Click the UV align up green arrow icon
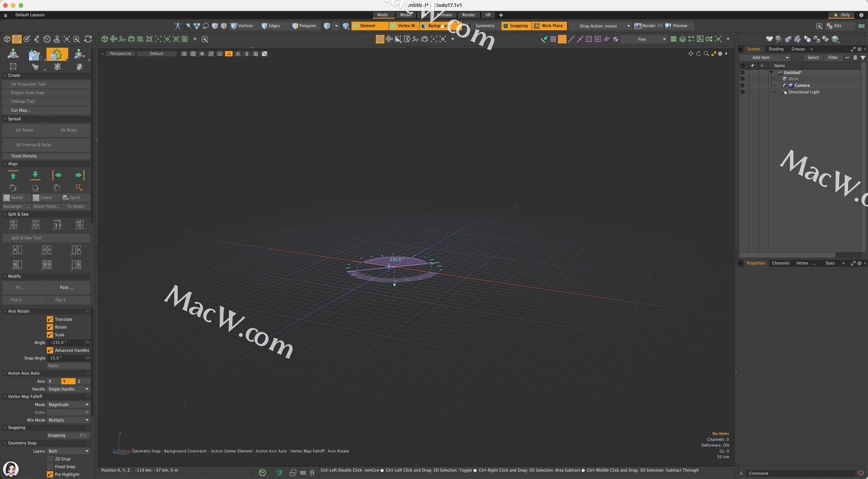 [x=13, y=175]
